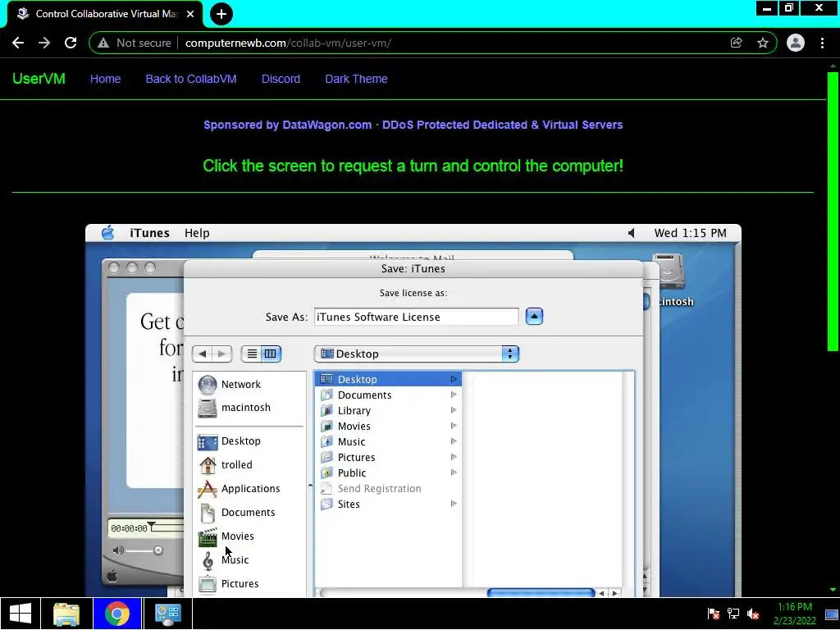Click the iTunes window volume slider knob
This screenshot has width=840, height=630.
[x=158, y=550]
